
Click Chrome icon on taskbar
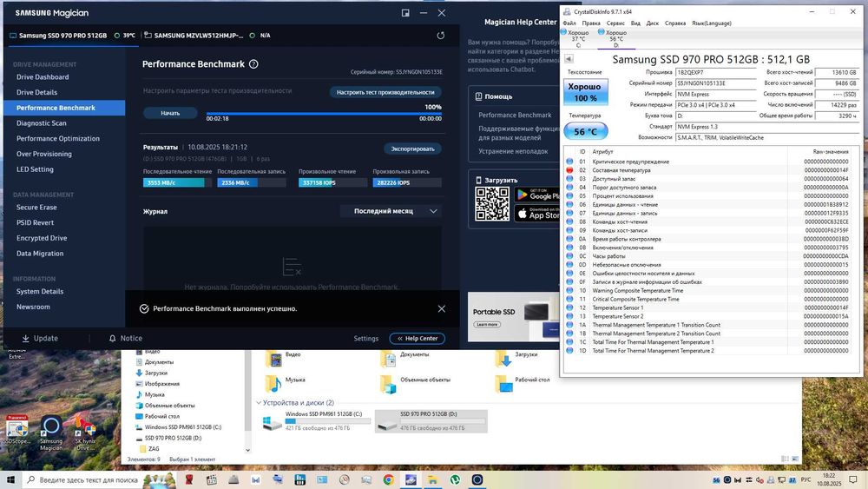click(389, 479)
